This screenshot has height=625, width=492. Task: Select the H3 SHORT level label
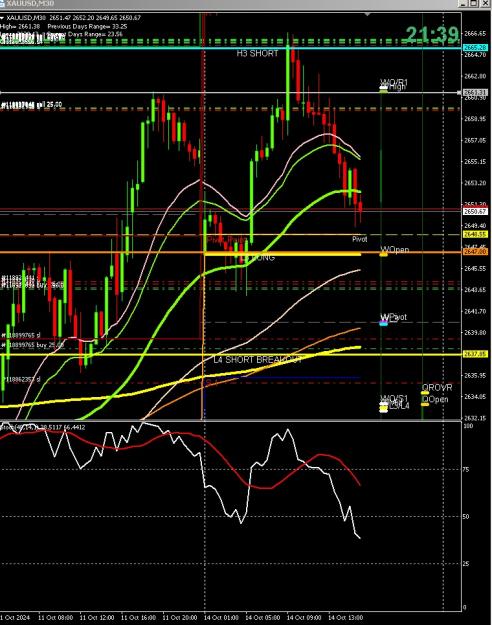coord(257,53)
